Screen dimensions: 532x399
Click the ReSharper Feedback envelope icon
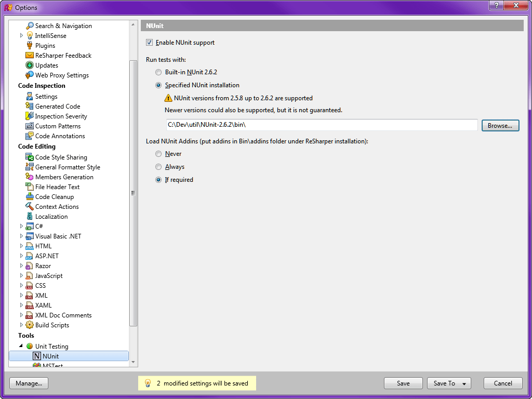30,55
